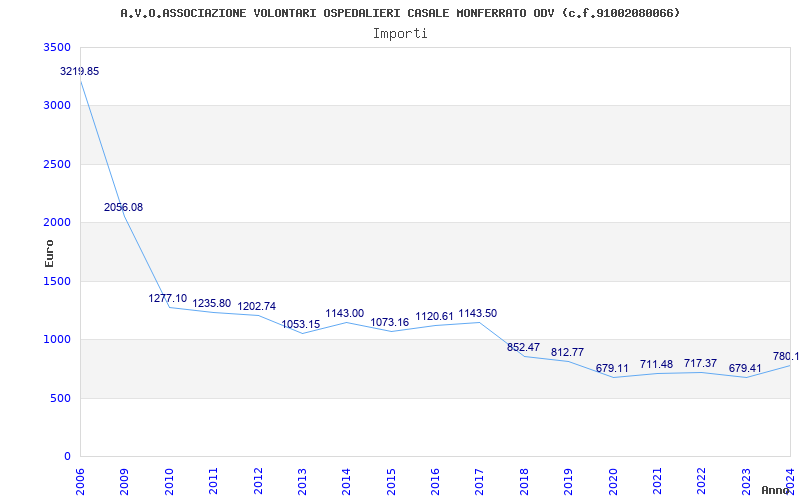The width and height of the screenshot is (800, 500).
Task: Click the 2017 year label
Action: point(479,481)
